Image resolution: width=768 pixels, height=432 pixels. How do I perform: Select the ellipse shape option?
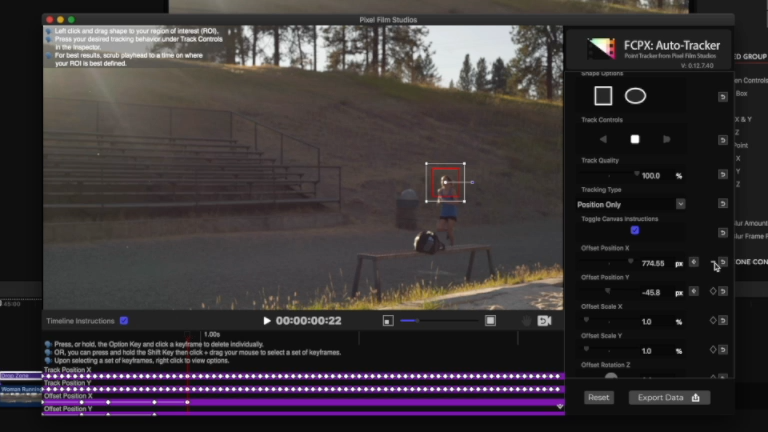click(635, 96)
